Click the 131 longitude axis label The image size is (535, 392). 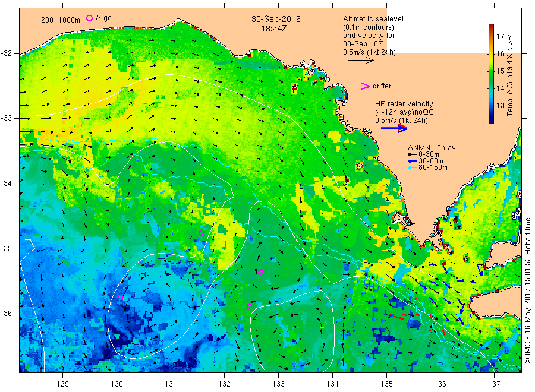[x=171, y=384]
